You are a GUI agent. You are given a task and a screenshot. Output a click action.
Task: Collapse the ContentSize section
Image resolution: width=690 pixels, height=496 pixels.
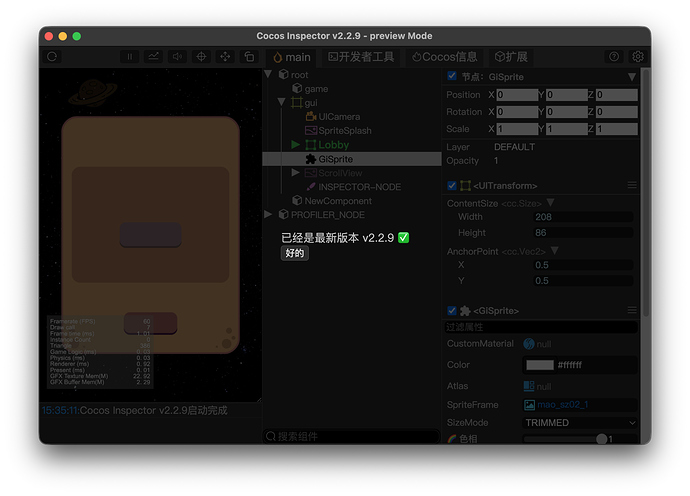(x=551, y=202)
